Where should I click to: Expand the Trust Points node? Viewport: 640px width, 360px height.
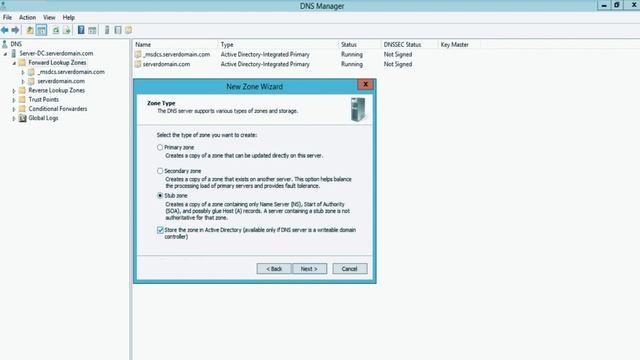click(14, 100)
